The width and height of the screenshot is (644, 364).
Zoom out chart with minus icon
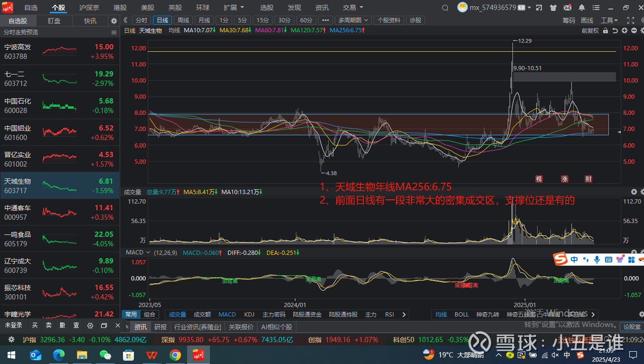point(634,30)
